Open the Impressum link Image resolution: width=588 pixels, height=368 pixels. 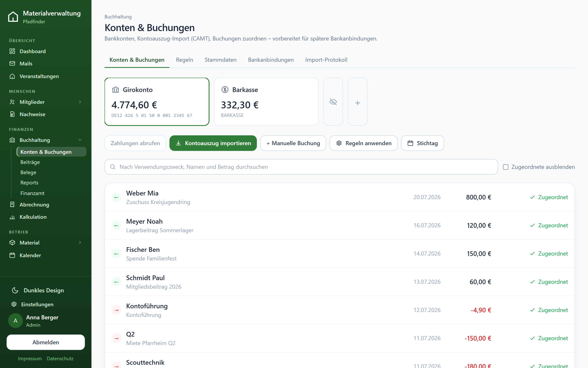tap(30, 359)
